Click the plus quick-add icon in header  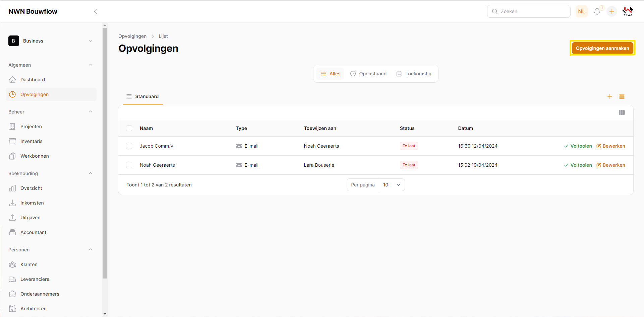pos(612,11)
